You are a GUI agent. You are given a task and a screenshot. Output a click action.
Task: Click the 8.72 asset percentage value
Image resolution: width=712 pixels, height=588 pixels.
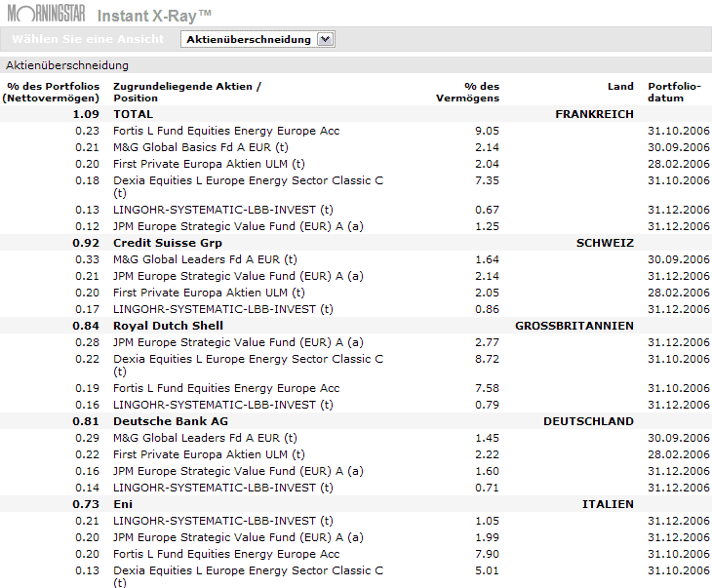[x=487, y=359]
